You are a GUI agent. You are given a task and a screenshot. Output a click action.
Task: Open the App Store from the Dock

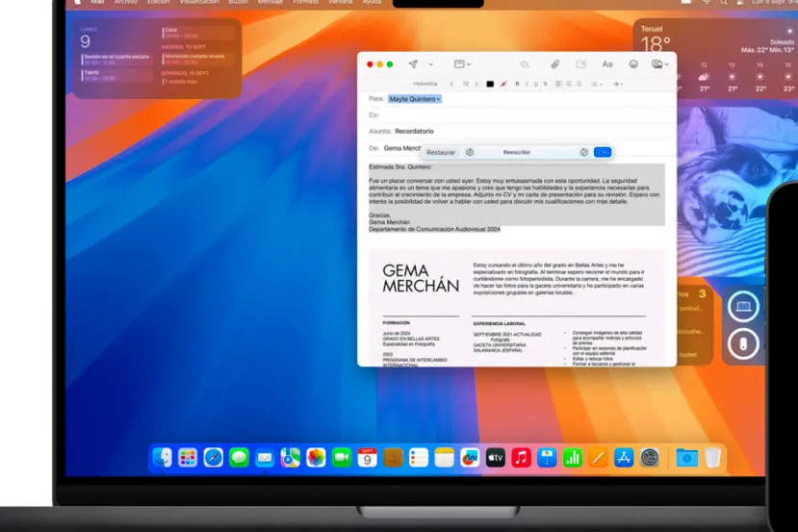coord(624,458)
